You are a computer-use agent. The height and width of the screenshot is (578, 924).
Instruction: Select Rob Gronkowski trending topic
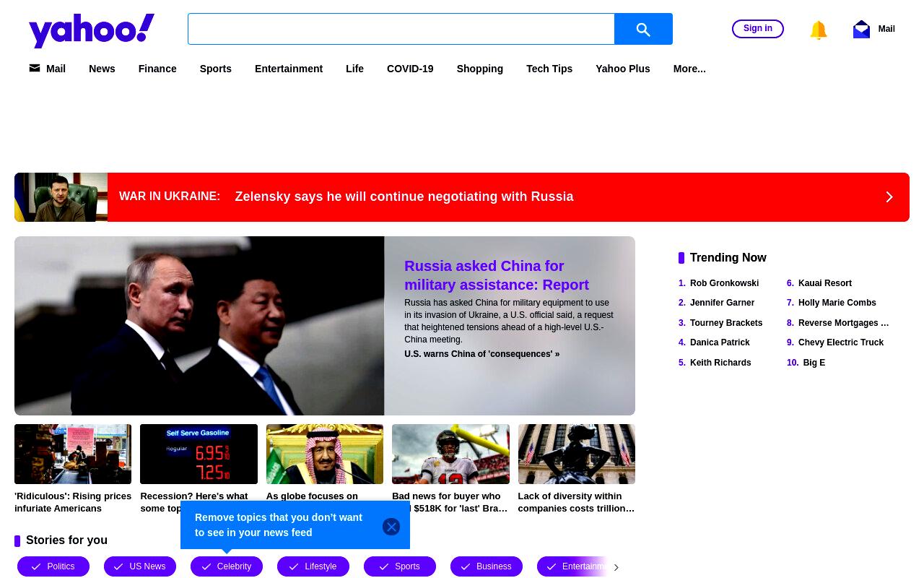[x=724, y=283]
